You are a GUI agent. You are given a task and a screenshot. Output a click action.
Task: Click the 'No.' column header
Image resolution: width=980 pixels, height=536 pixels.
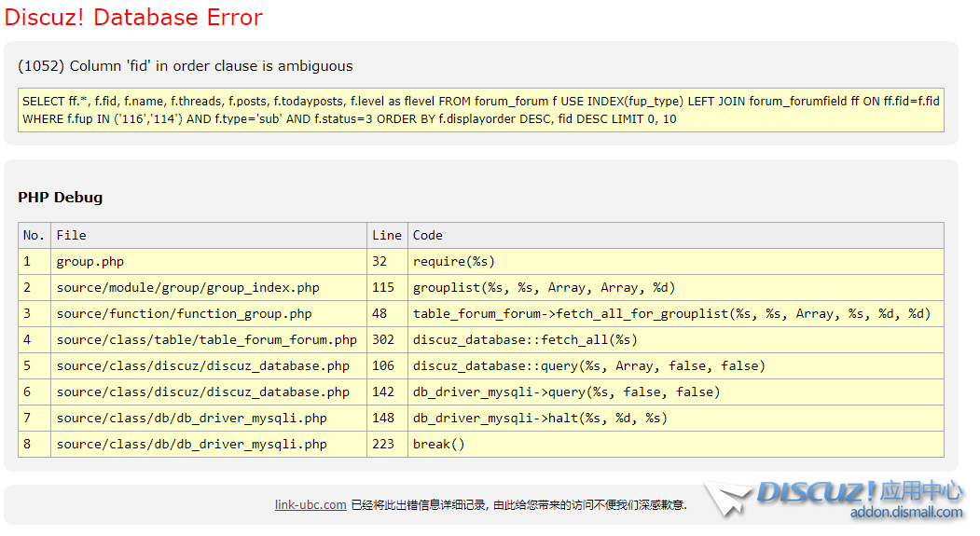(x=35, y=236)
